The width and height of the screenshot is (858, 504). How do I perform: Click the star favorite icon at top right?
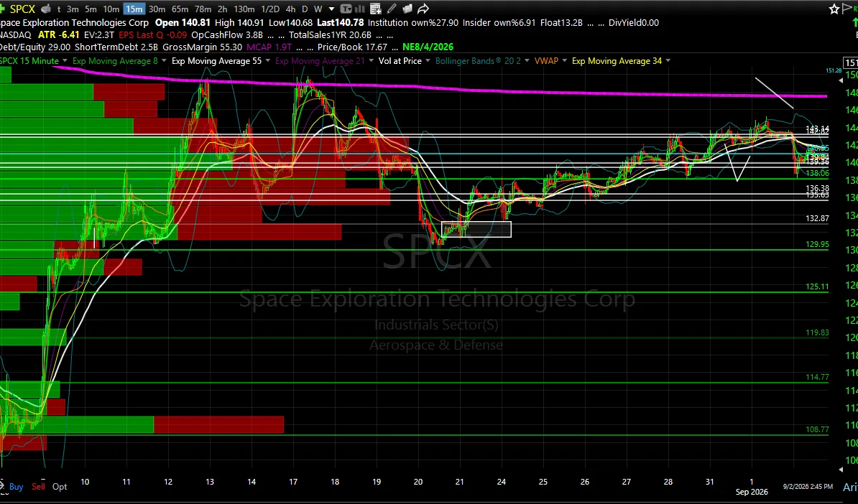tap(834, 9)
